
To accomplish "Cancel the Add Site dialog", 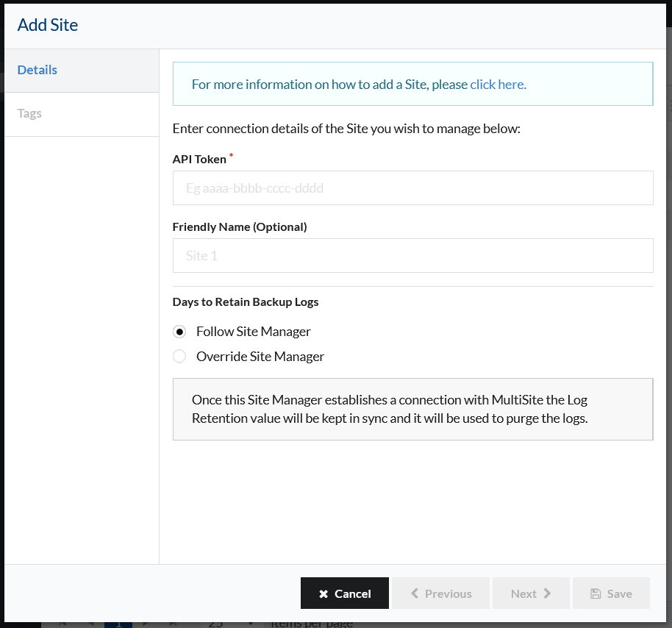I will click(345, 593).
